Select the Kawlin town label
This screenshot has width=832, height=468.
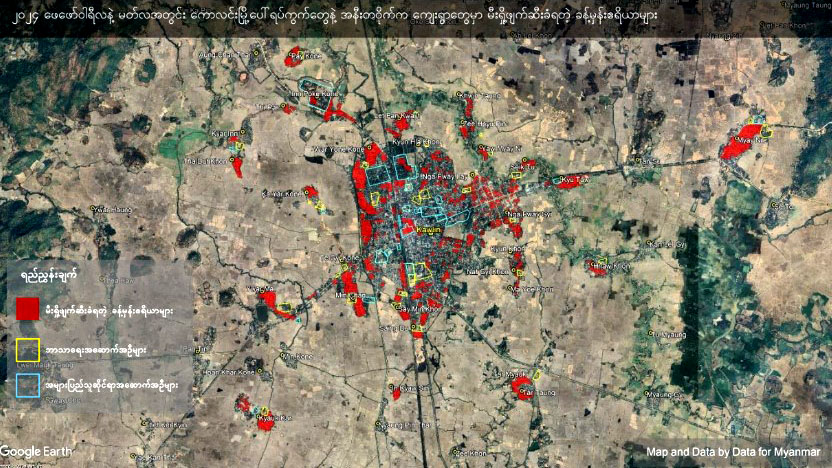point(429,230)
